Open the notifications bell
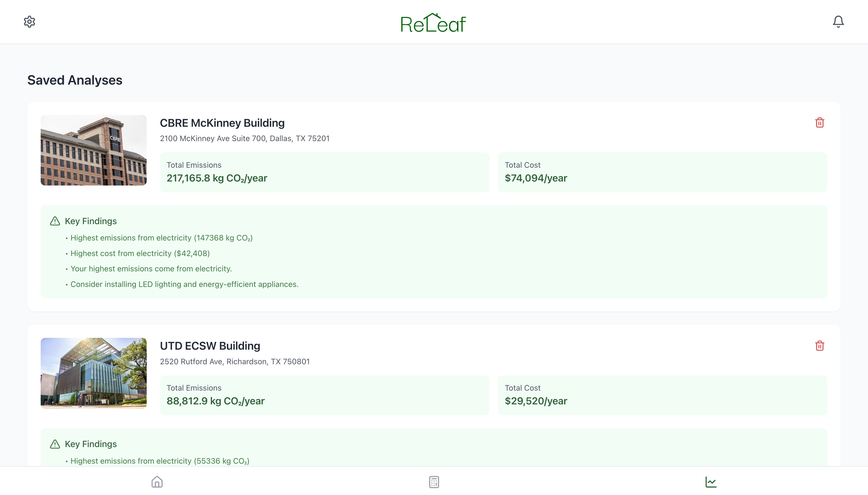This screenshot has width=868, height=495. point(838,22)
